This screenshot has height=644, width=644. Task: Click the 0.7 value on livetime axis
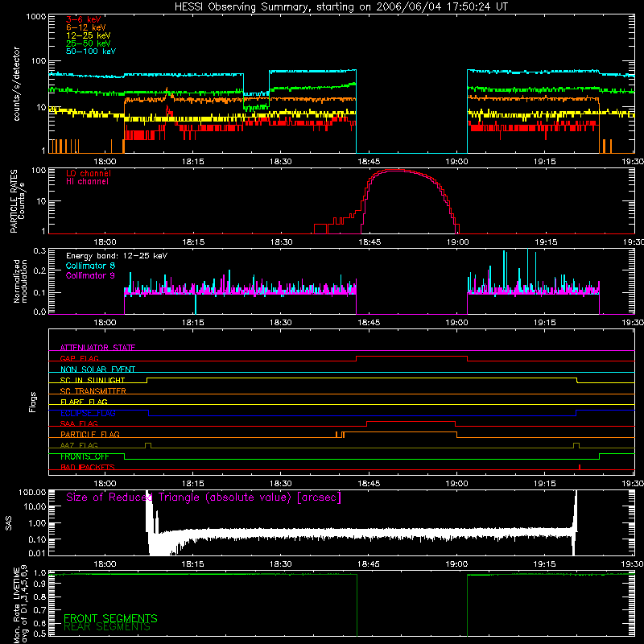click(39, 610)
